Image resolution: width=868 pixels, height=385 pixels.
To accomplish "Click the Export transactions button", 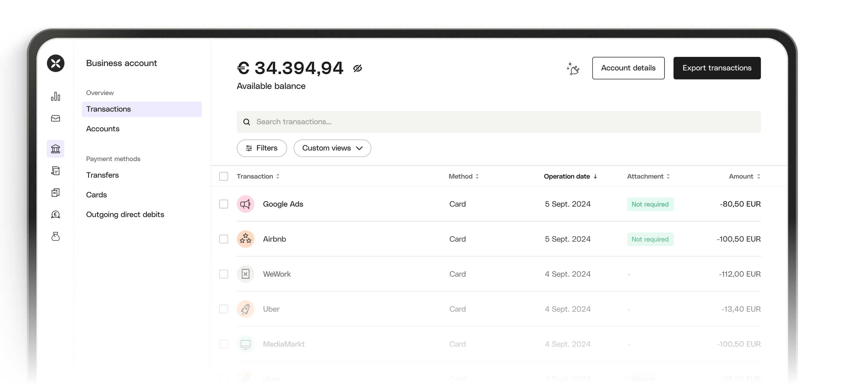I will (x=717, y=68).
